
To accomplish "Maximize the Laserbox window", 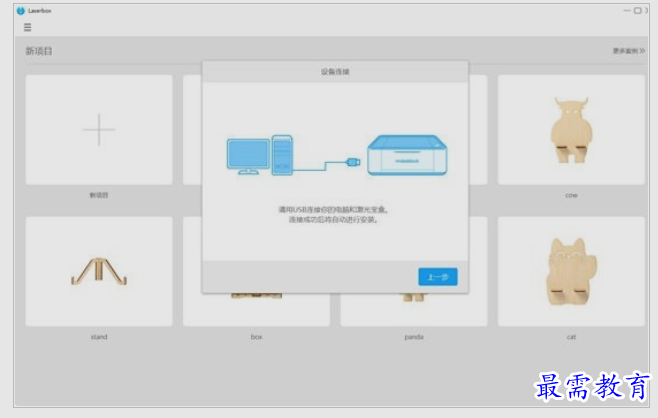I will (x=637, y=10).
